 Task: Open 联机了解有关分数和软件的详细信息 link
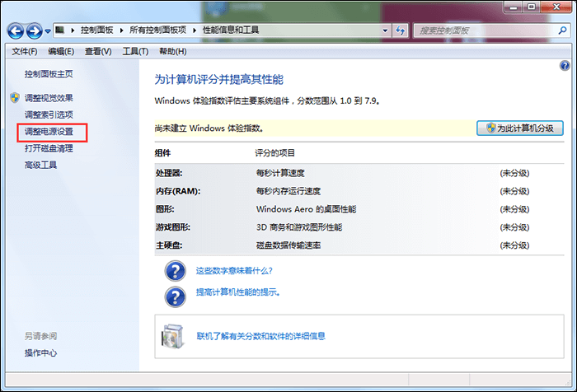point(261,336)
